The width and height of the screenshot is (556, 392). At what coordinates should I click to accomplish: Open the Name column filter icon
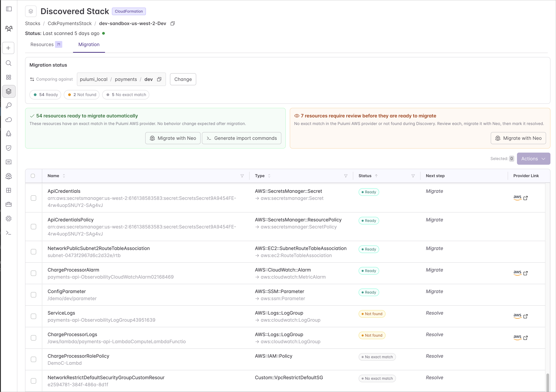point(242,176)
